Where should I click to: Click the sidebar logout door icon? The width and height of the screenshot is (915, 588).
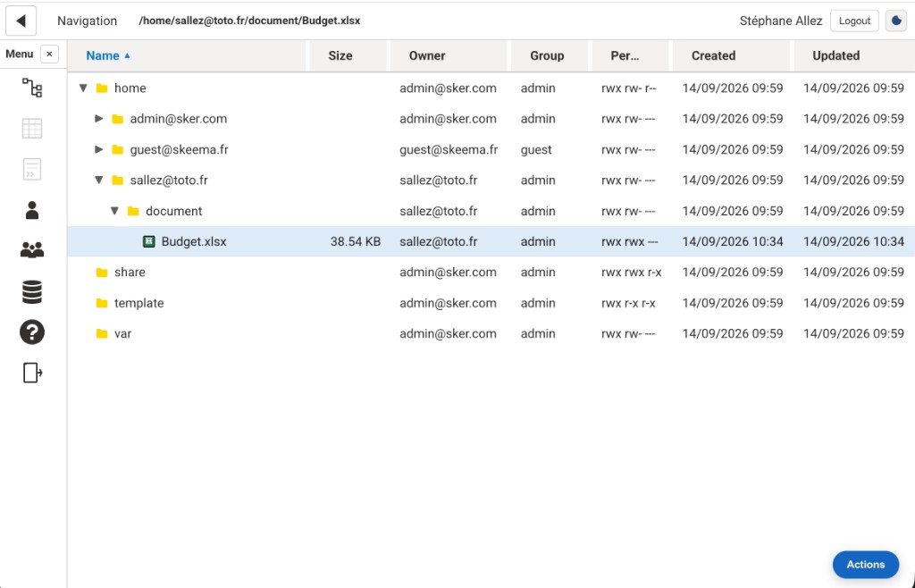[32, 373]
